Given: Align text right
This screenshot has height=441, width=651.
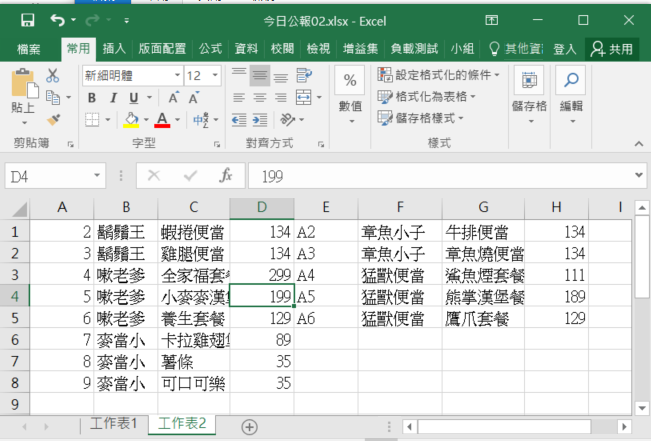Looking at the screenshot, I should (281, 98).
